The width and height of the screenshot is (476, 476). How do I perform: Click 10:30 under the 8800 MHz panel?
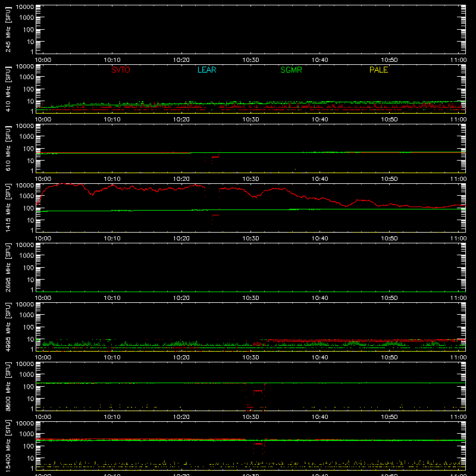pos(250,417)
